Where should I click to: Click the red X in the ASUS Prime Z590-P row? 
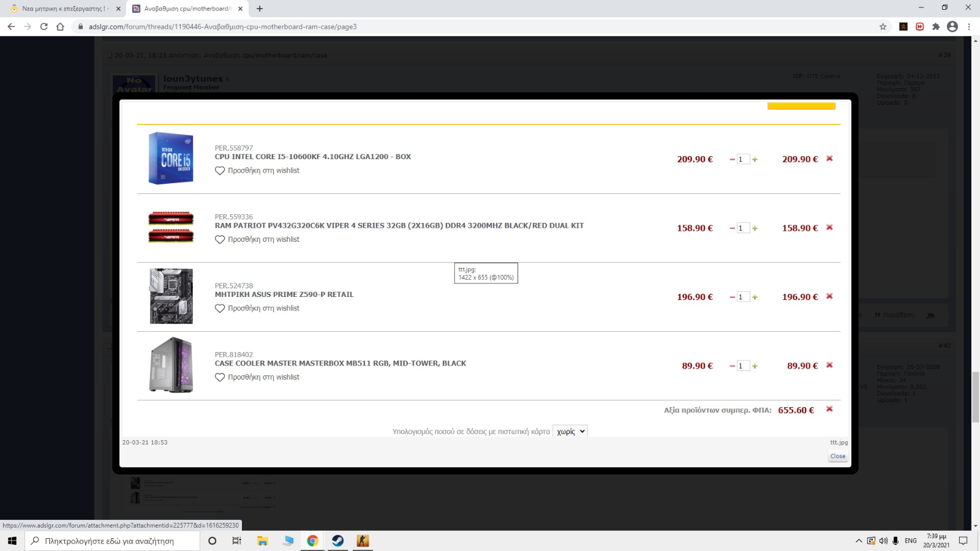coord(829,296)
